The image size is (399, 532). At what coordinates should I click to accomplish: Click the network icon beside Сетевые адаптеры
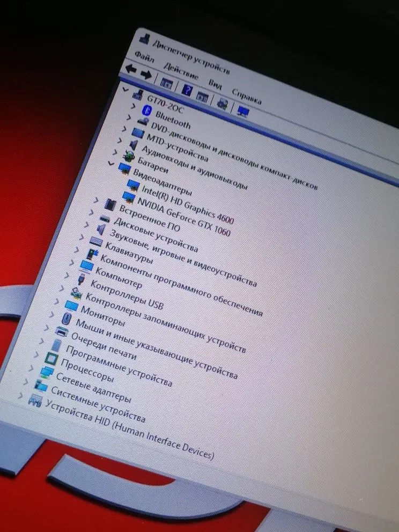[47, 372]
